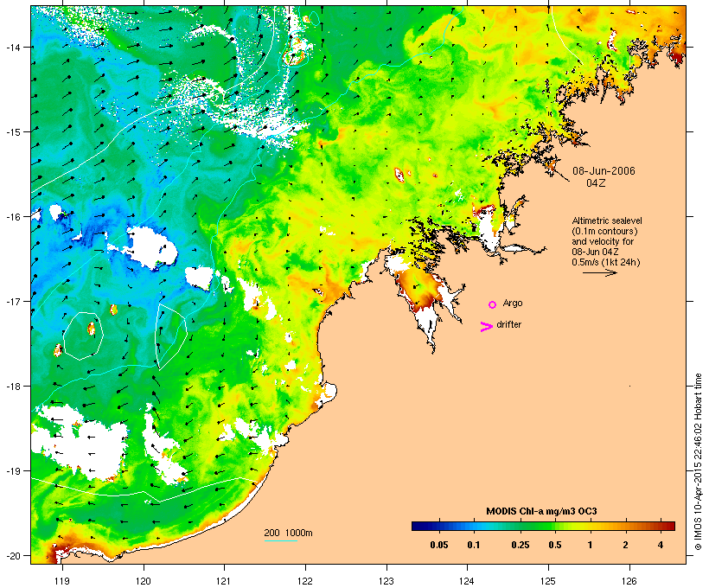Click the 'Argo' legend label
709x588 pixels.
coord(513,303)
